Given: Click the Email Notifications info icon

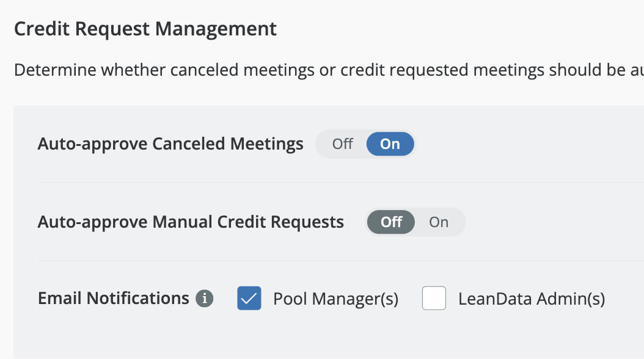Looking at the screenshot, I should point(205,299).
